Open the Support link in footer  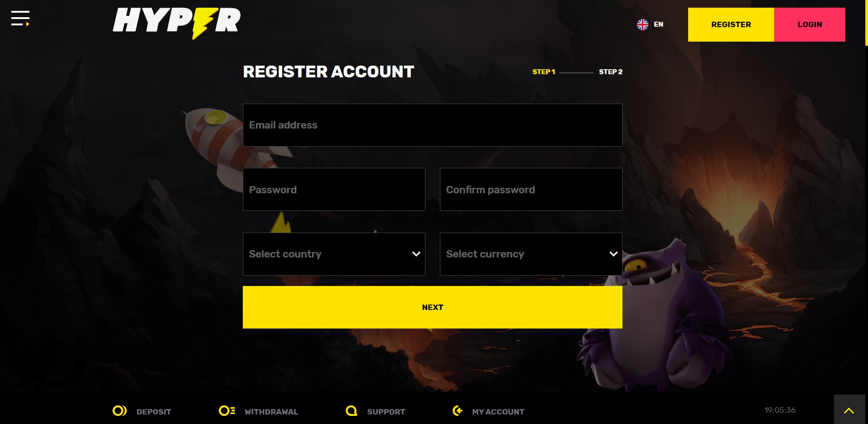[x=386, y=412]
